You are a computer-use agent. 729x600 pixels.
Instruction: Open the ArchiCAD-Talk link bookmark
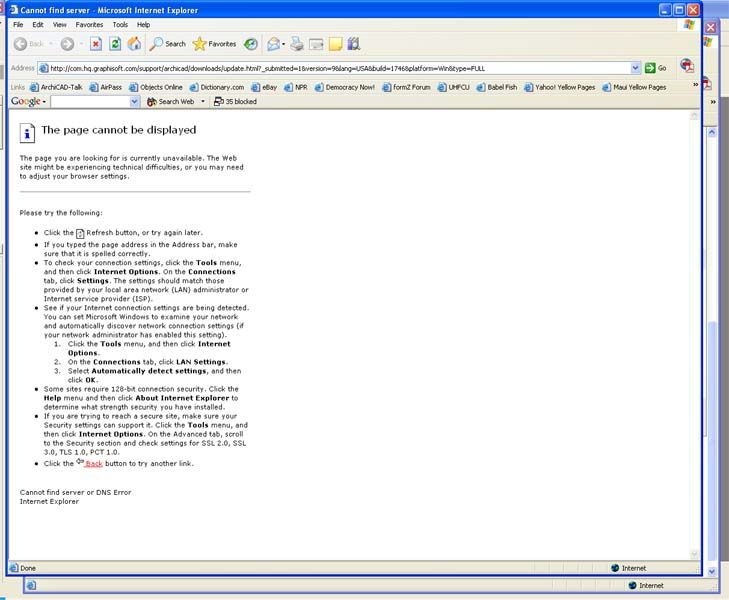pyautogui.click(x=56, y=87)
